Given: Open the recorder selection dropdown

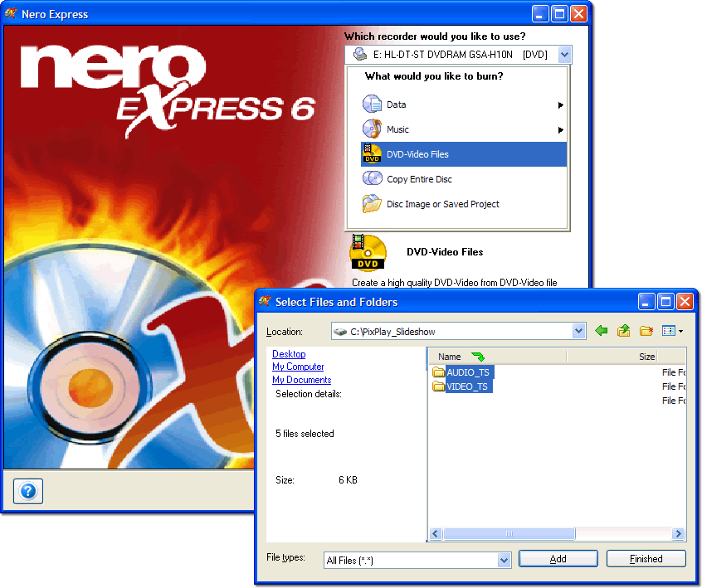Looking at the screenshot, I should pos(564,55).
